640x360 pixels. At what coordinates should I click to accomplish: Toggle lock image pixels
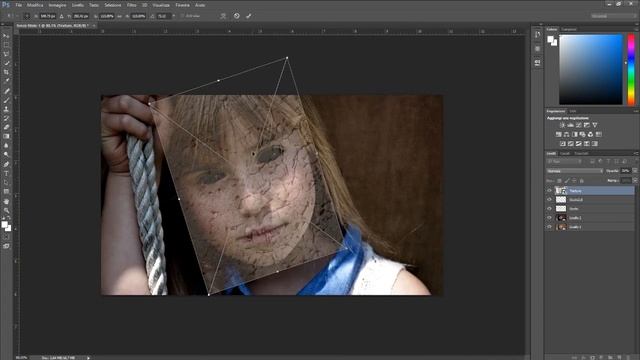coord(567,180)
